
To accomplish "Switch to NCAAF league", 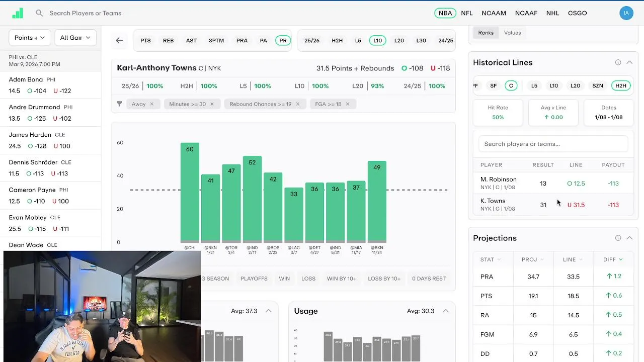I will point(526,13).
